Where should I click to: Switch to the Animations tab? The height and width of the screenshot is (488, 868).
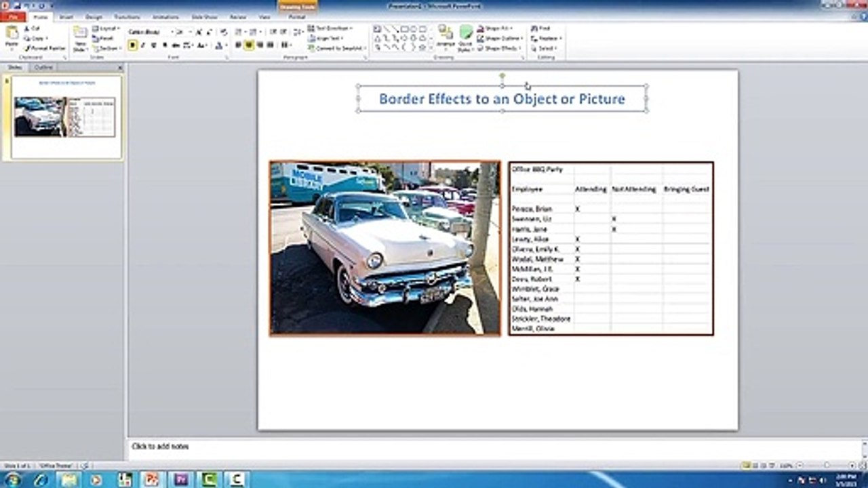click(x=165, y=17)
